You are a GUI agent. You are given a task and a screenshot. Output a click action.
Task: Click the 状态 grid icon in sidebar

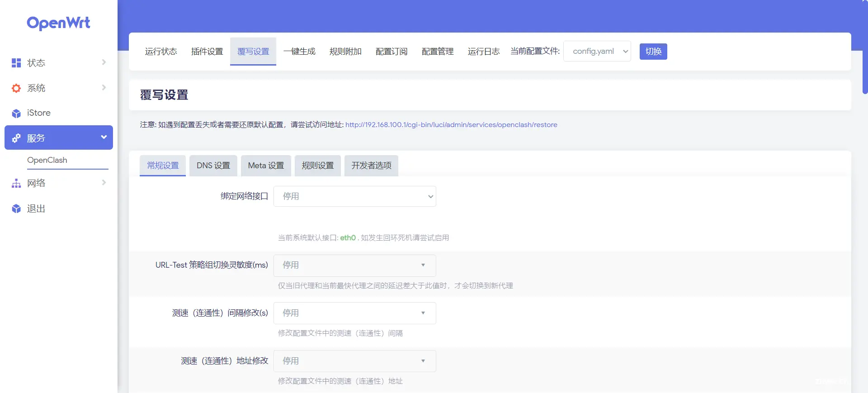point(16,63)
